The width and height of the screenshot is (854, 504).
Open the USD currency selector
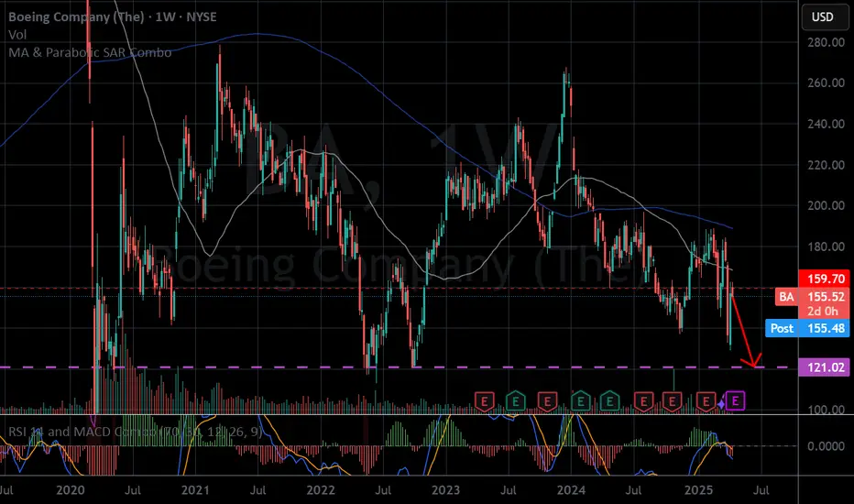pos(823,16)
